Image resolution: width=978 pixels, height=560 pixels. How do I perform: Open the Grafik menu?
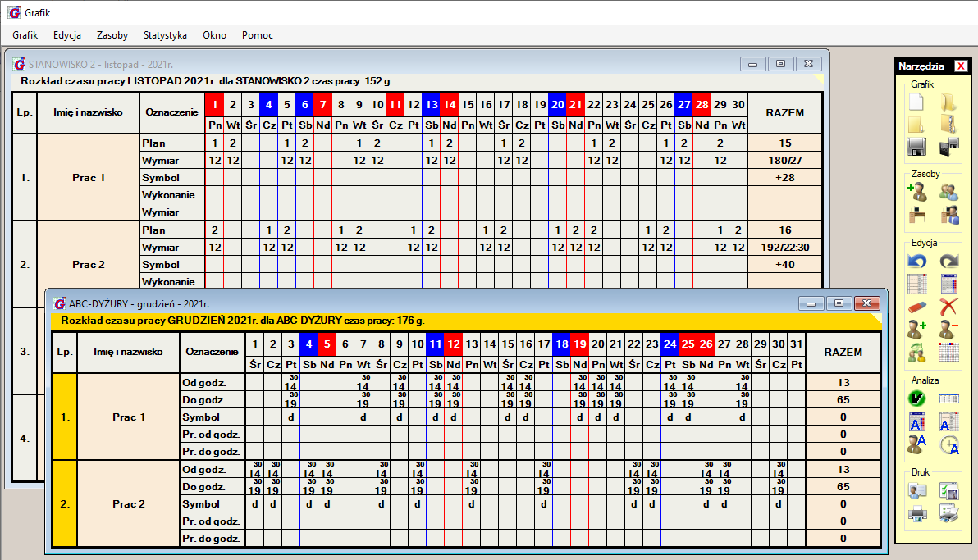(25, 35)
